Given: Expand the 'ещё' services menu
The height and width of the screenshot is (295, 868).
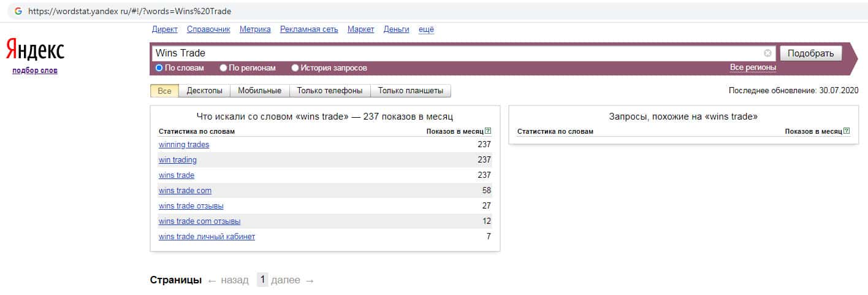Looking at the screenshot, I should 426,29.
